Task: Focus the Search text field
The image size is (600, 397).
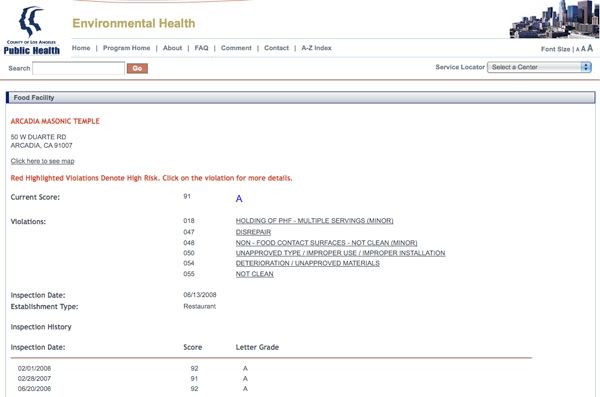Action: pos(78,68)
